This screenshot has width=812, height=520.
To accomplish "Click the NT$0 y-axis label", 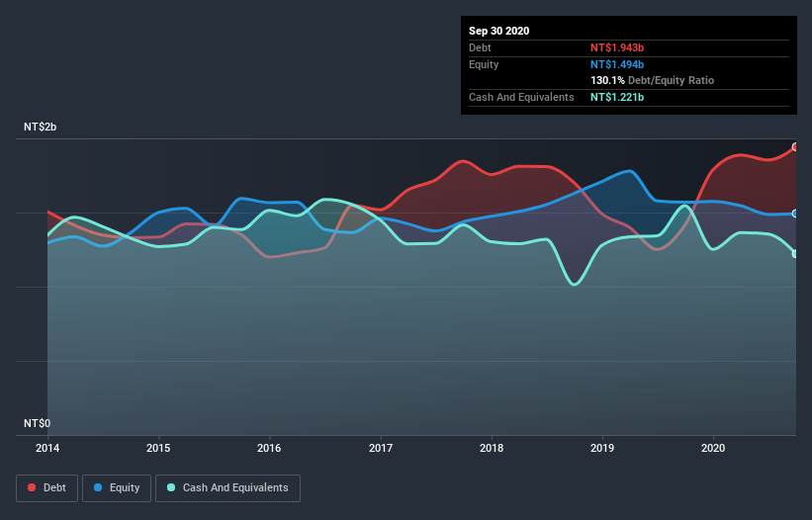I will coord(38,423).
